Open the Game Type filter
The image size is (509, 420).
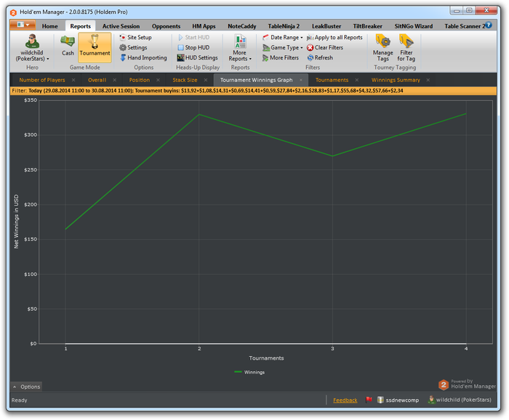pos(282,47)
